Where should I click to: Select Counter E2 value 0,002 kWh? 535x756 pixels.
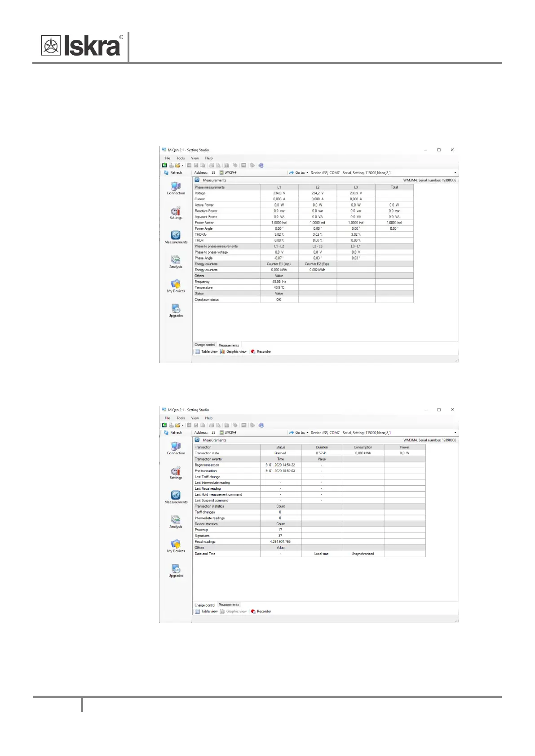pyautogui.click(x=318, y=270)
